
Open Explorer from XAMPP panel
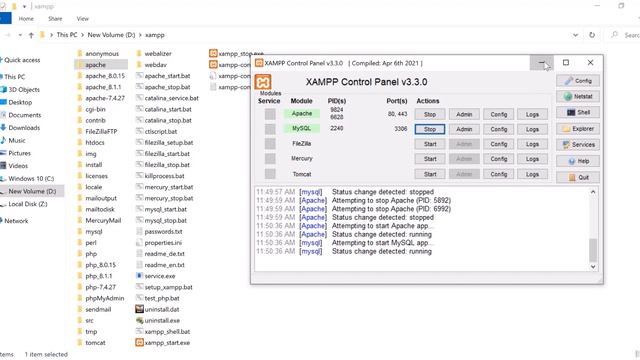coord(578,129)
